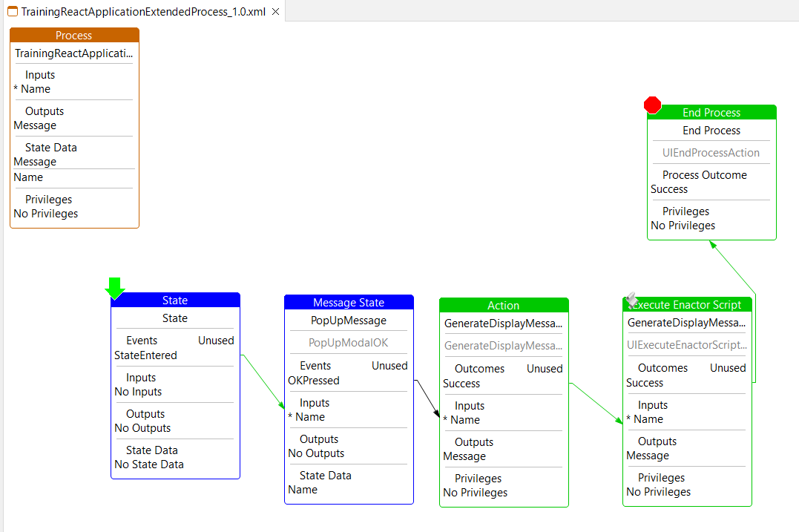Click the UIEndProcessAction gray text
Viewport: 799px width, 532px height.
pos(711,153)
